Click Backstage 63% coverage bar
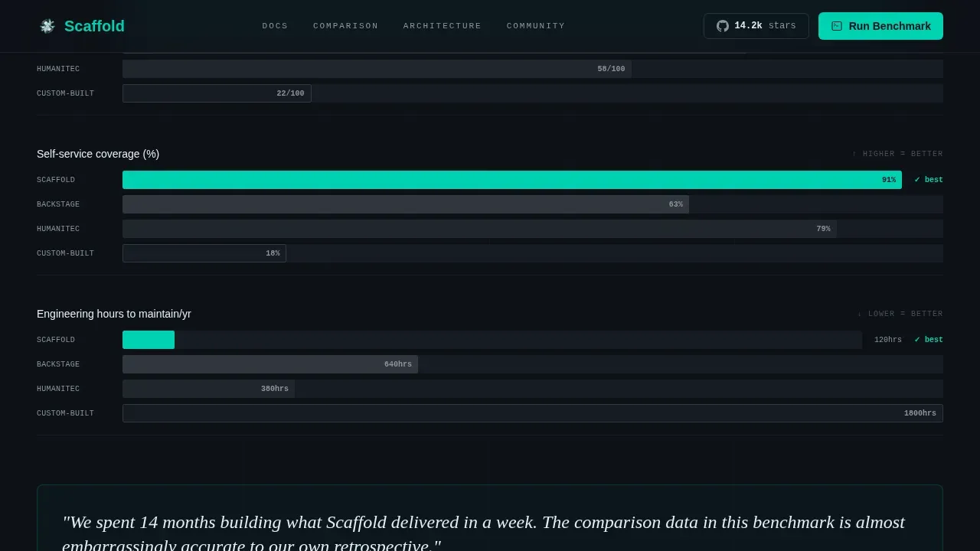The image size is (980, 551). 406,204
